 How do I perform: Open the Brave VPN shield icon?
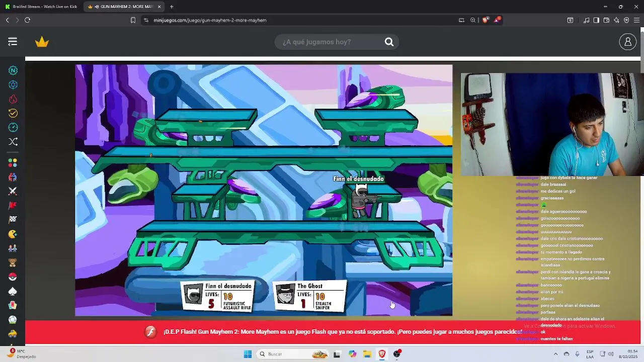[626, 20]
